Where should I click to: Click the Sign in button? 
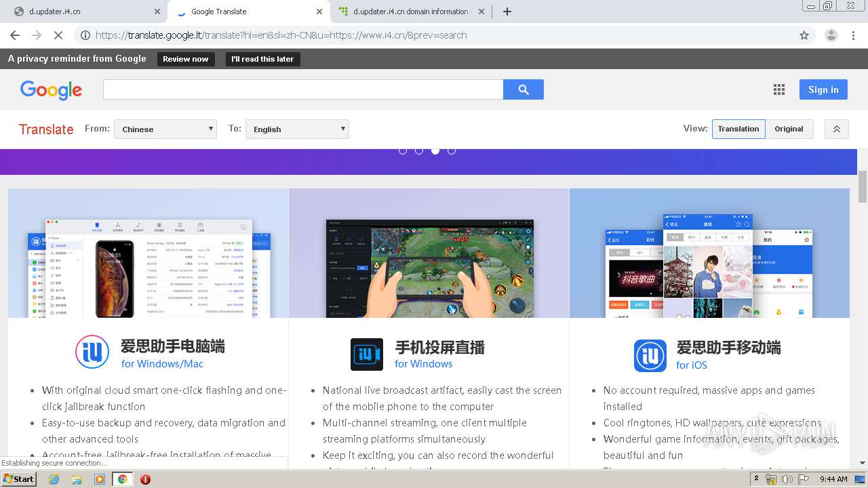[x=823, y=89]
